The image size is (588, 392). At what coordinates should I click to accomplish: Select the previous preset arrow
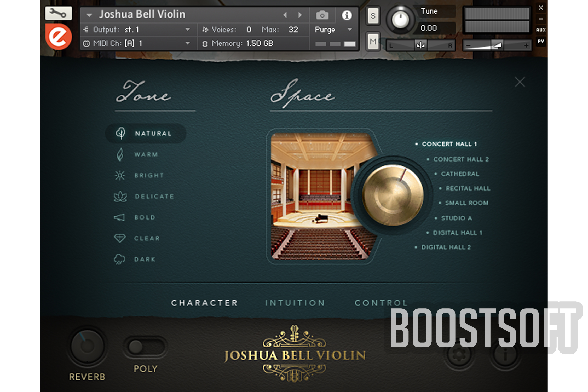click(285, 15)
